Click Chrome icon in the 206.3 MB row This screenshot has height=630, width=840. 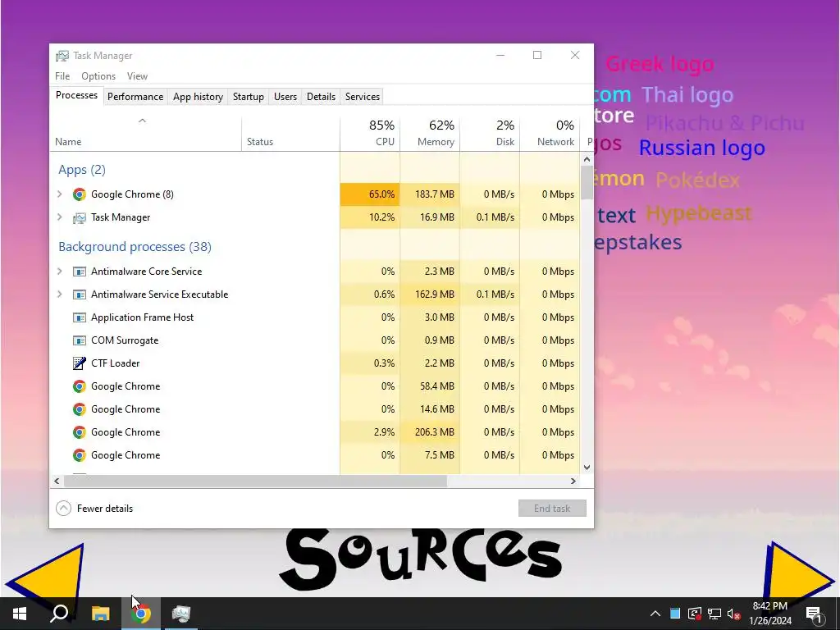(x=80, y=432)
